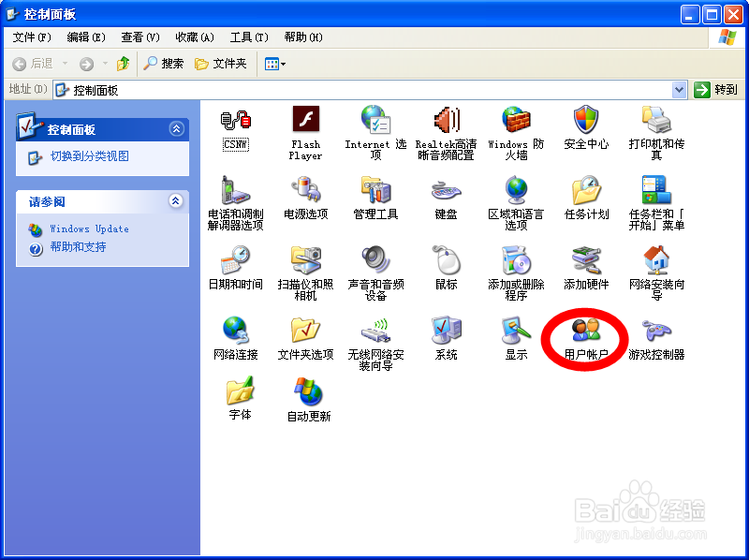Image resolution: width=749 pixels, height=560 pixels.
Task: Open 任务计划 icon
Action: tap(586, 190)
